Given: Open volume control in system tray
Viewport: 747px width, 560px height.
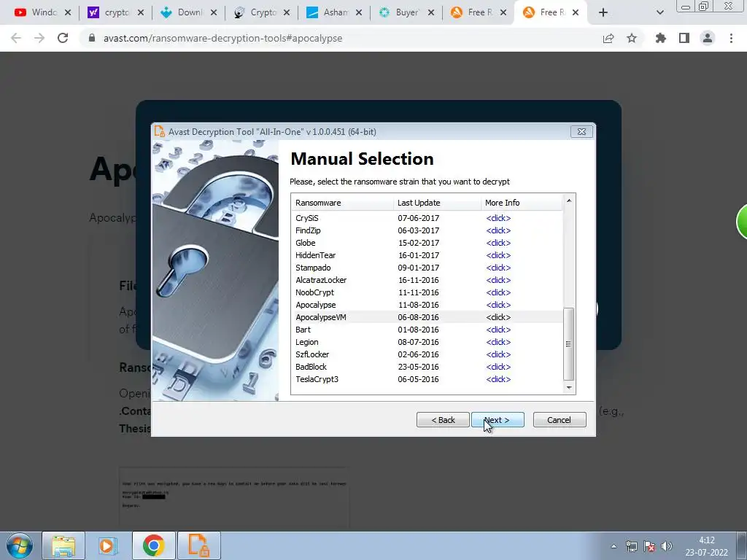Looking at the screenshot, I should 667,546.
